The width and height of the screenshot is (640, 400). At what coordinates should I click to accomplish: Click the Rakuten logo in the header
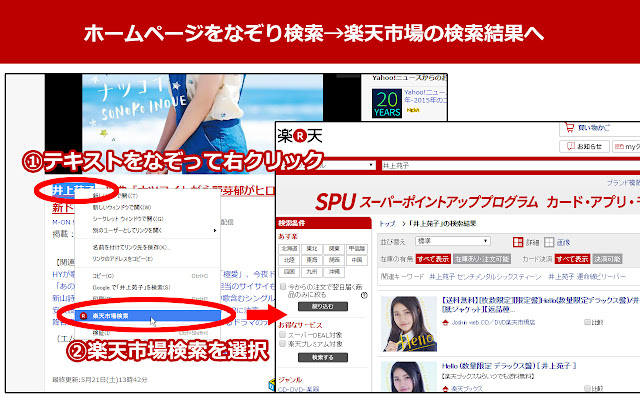[300, 136]
